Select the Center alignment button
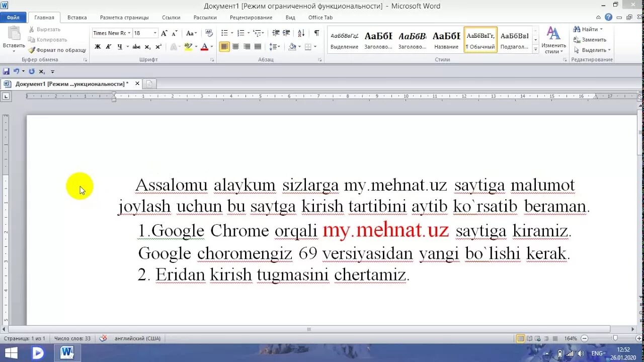Viewport: 644px width, 362px height. 235,47
